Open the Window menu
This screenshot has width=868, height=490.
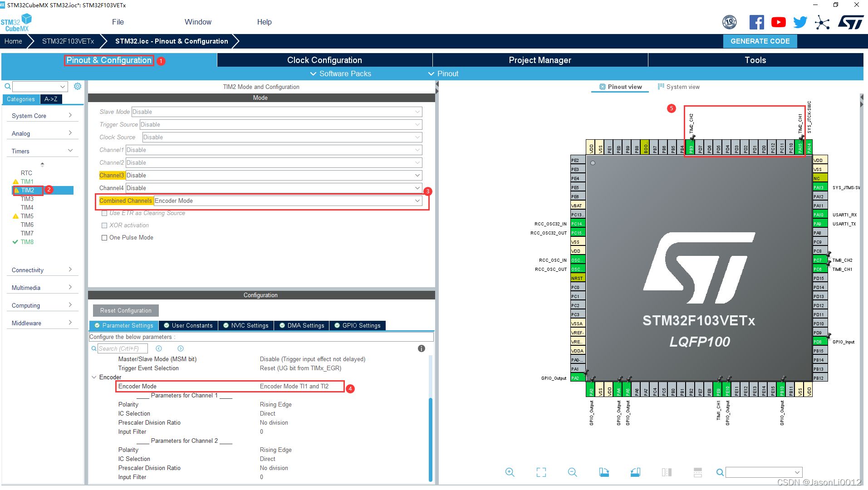click(198, 22)
